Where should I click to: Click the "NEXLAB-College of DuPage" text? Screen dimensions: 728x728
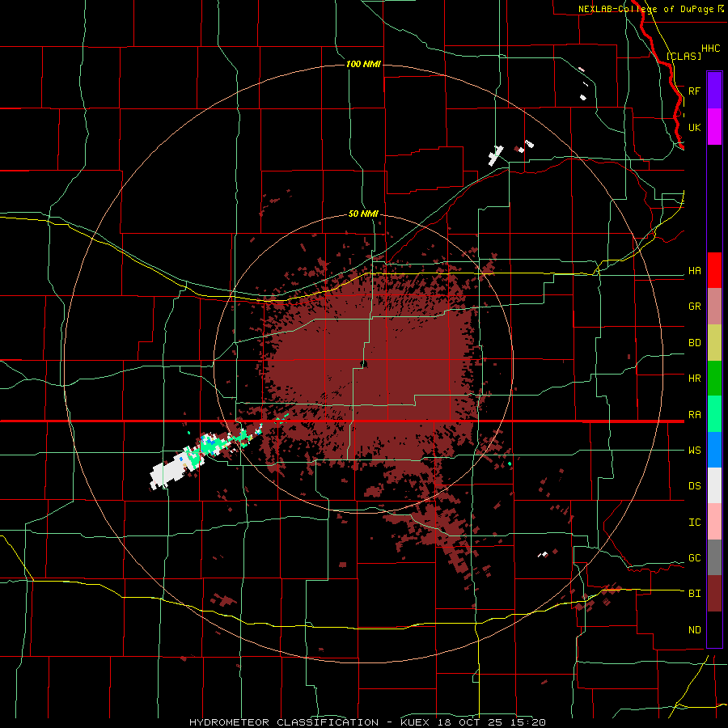pos(645,9)
